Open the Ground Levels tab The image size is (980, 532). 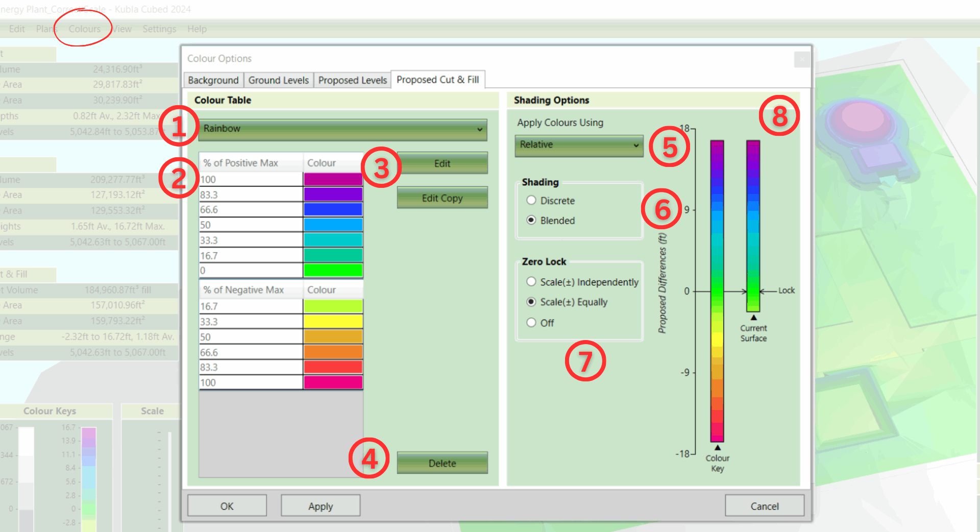pyautogui.click(x=278, y=80)
